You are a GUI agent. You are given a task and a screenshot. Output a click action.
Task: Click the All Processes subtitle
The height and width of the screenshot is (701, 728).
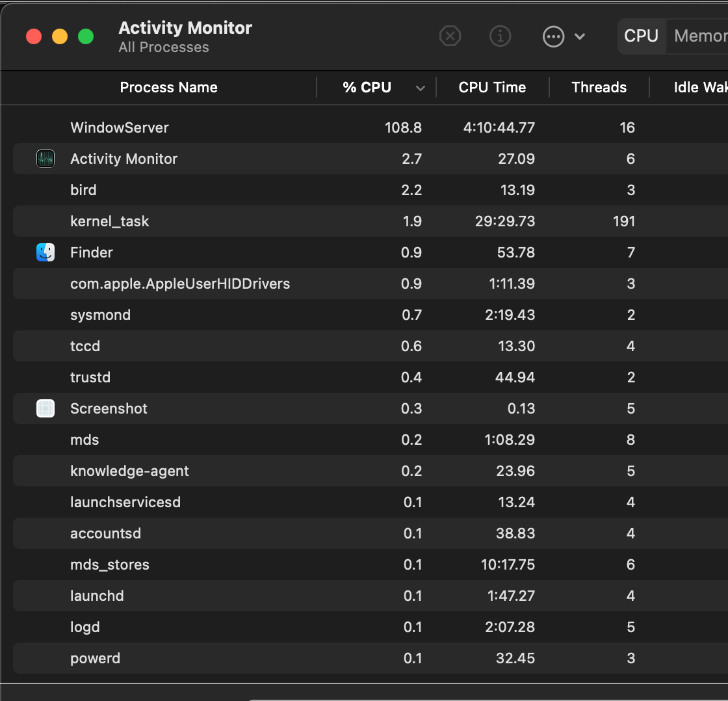[163, 47]
